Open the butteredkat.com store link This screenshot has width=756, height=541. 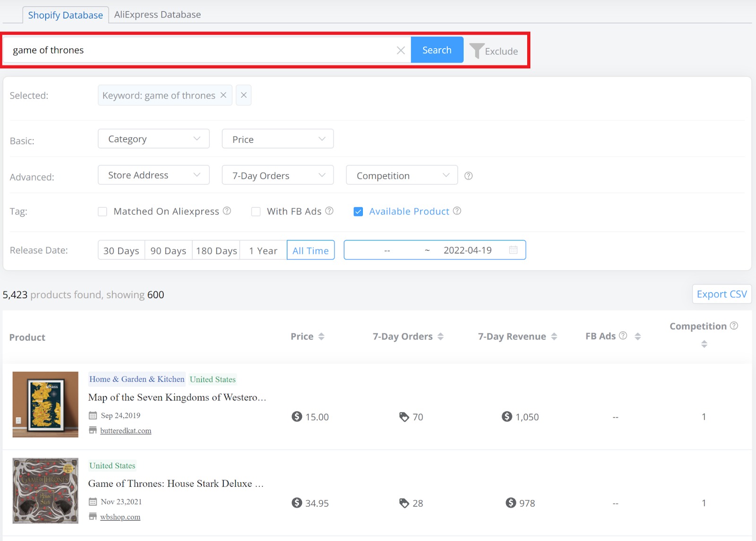tap(126, 430)
